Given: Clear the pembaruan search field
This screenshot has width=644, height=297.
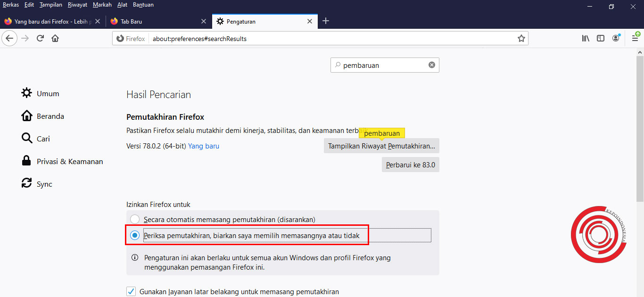Looking at the screenshot, I should (x=431, y=65).
